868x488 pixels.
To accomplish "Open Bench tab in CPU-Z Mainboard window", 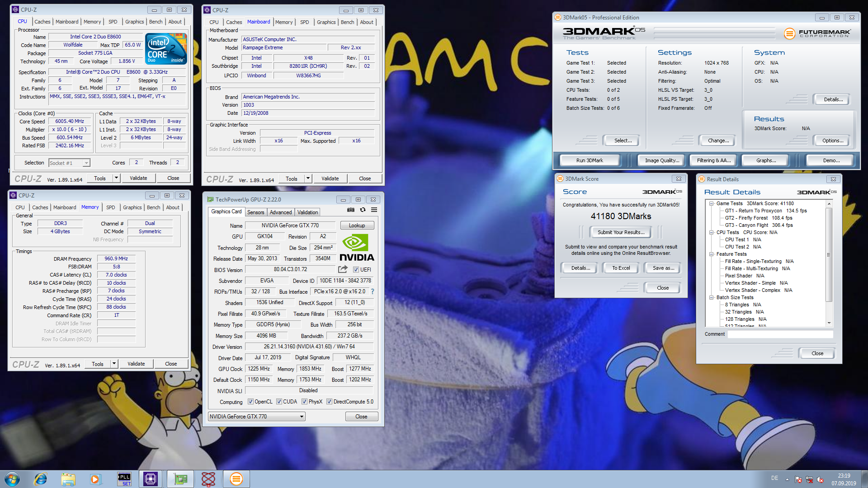I will pyautogui.click(x=347, y=22).
